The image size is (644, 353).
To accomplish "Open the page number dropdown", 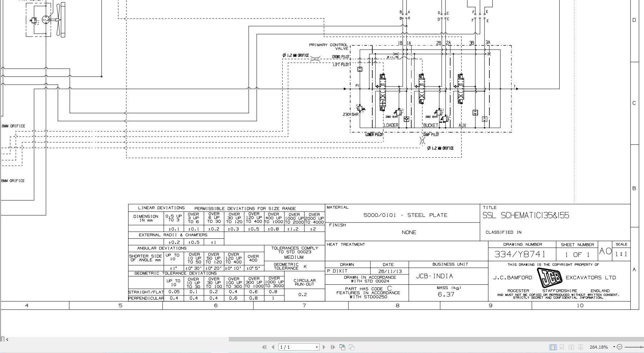I will [x=316, y=347].
